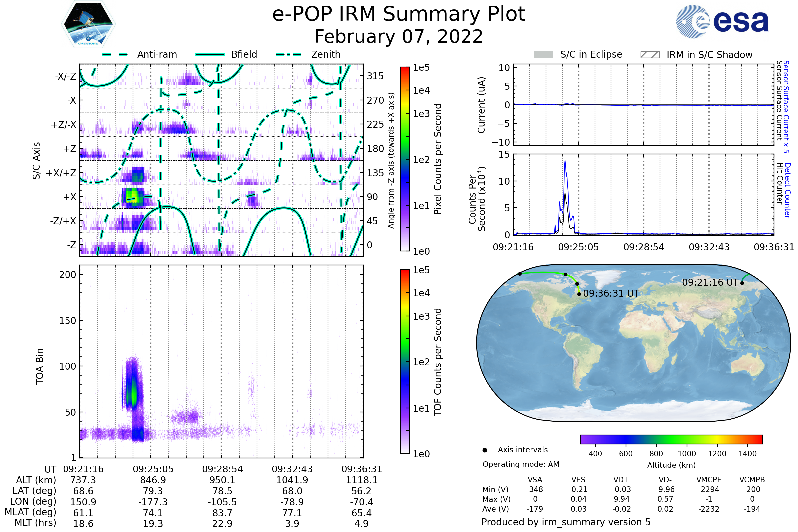Click the 09:36:31 UT label on map
This screenshot has height=532, width=798.
[x=611, y=293]
